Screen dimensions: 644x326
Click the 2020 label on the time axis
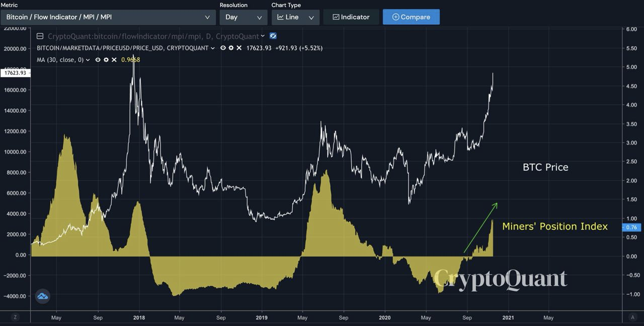[x=384, y=318]
